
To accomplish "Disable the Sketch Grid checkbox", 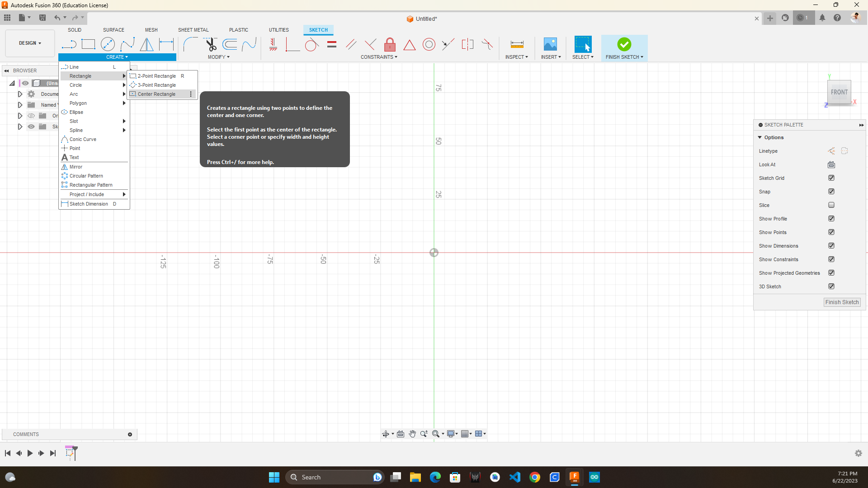I will pyautogui.click(x=831, y=178).
